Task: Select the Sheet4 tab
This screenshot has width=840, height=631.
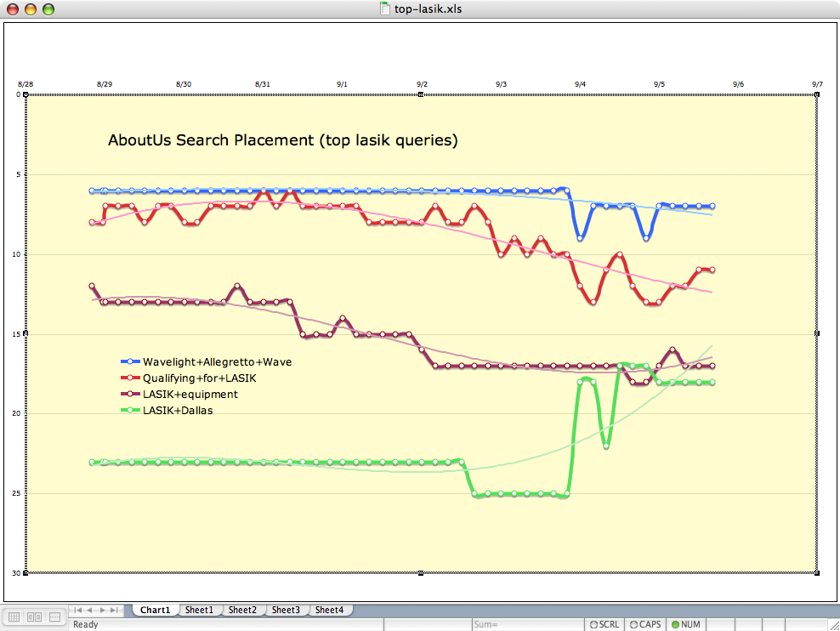Action: pyautogui.click(x=329, y=610)
